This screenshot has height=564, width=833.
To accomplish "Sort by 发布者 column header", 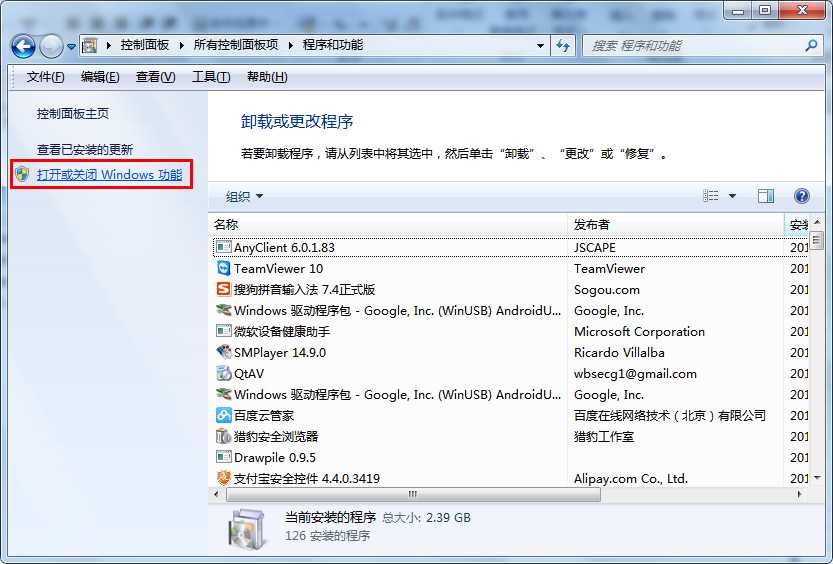I will point(675,225).
